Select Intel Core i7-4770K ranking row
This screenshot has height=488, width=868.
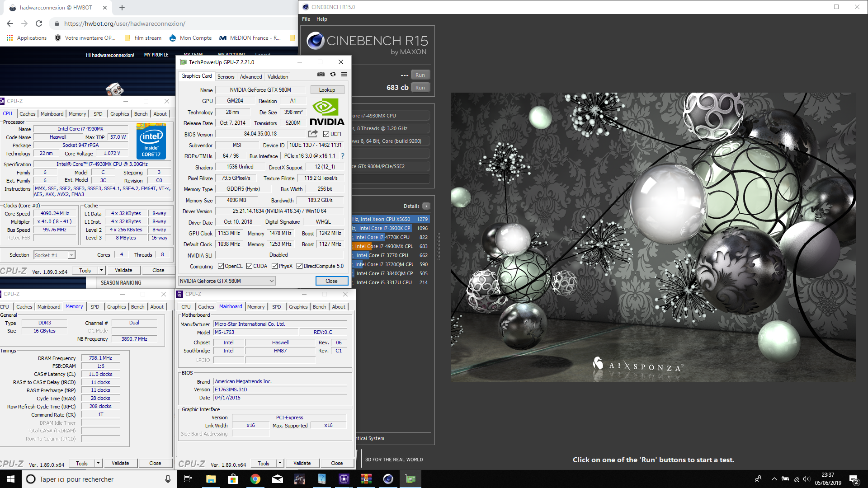(391, 237)
